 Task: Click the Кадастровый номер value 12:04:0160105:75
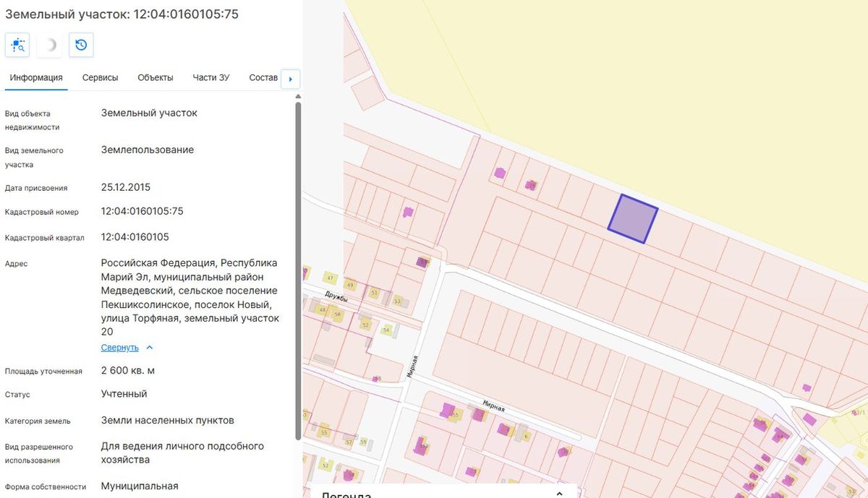click(x=142, y=212)
